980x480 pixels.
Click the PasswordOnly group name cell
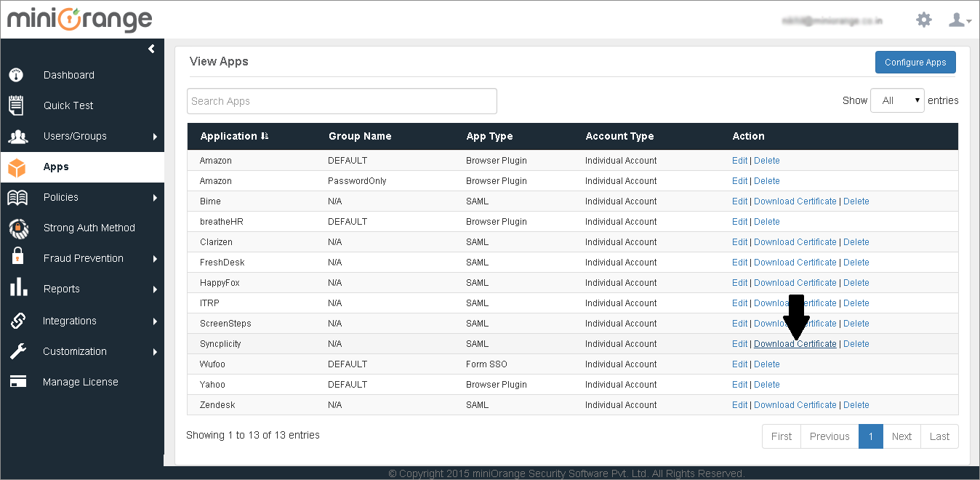pyautogui.click(x=357, y=181)
